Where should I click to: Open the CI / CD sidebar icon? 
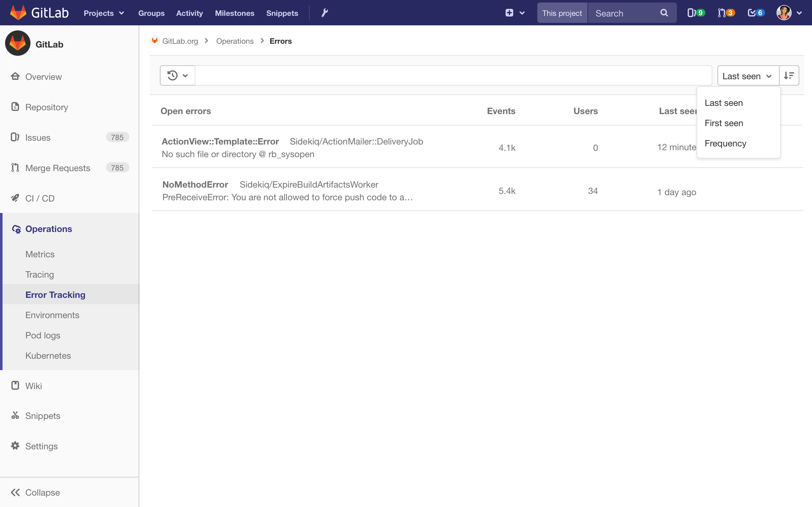point(15,198)
